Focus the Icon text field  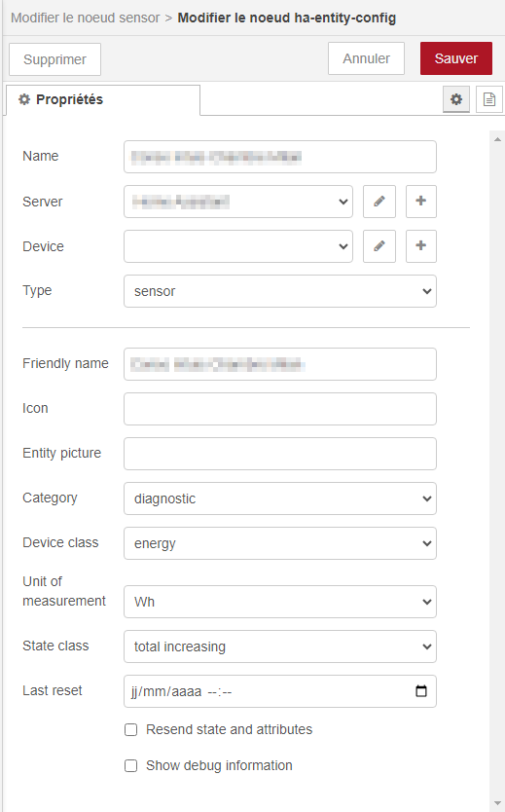(x=280, y=409)
